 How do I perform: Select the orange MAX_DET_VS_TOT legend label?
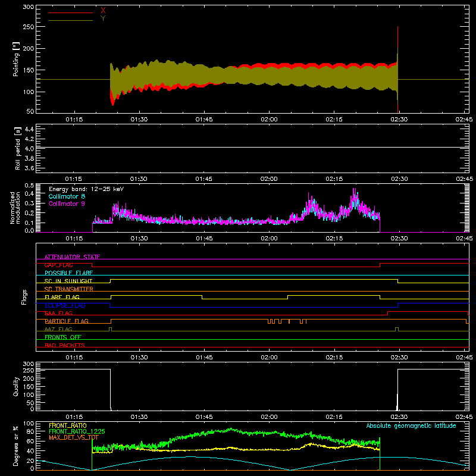click(x=73, y=437)
